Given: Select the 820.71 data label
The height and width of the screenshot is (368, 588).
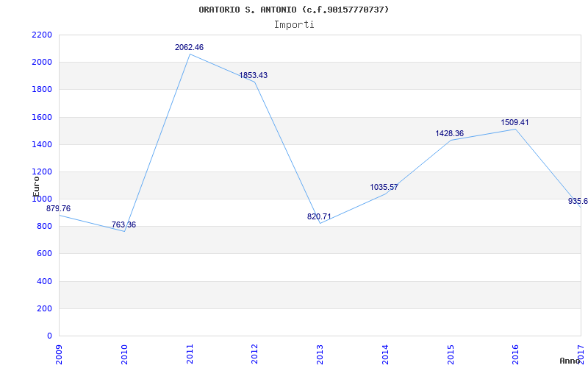Looking at the screenshot, I should click(x=319, y=216).
